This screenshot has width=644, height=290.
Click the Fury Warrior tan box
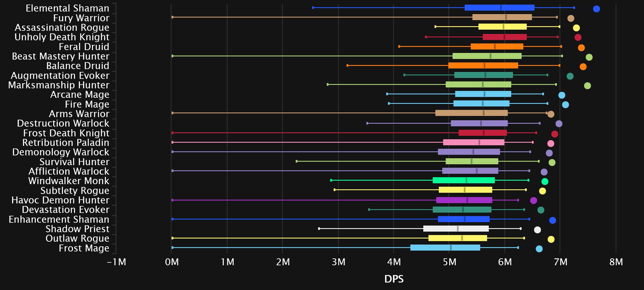[502, 17]
